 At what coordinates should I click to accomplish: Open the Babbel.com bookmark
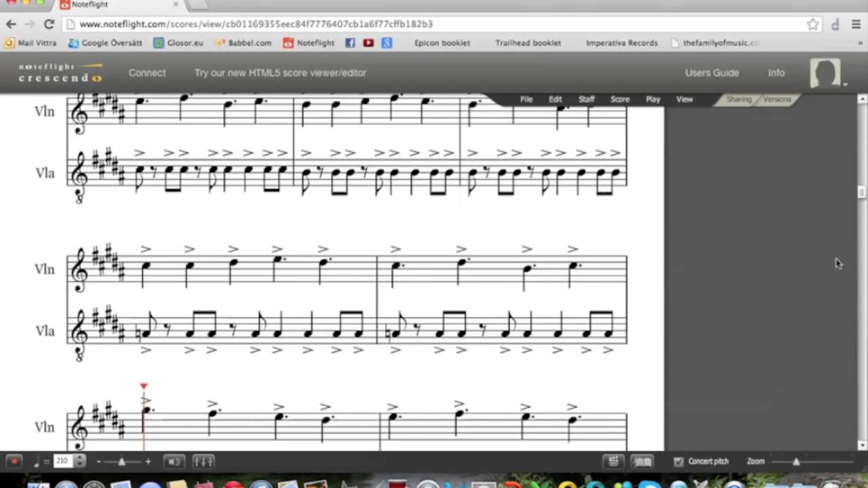point(243,43)
